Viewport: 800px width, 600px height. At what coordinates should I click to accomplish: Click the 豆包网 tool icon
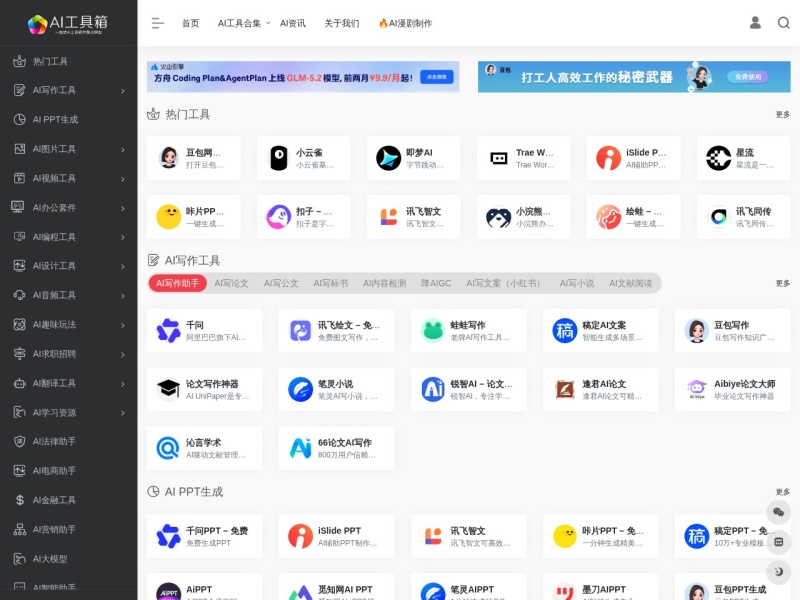coord(169,158)
